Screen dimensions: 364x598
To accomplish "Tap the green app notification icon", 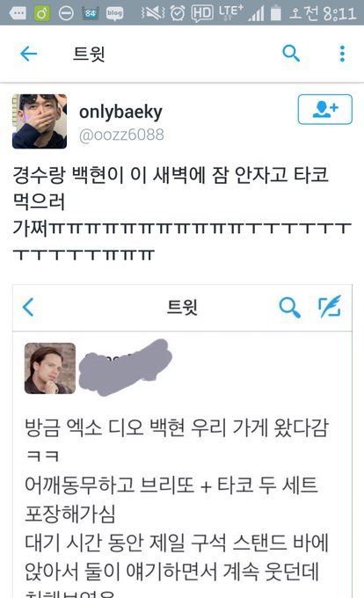I will pyautogui.click(x=42, y=14).
